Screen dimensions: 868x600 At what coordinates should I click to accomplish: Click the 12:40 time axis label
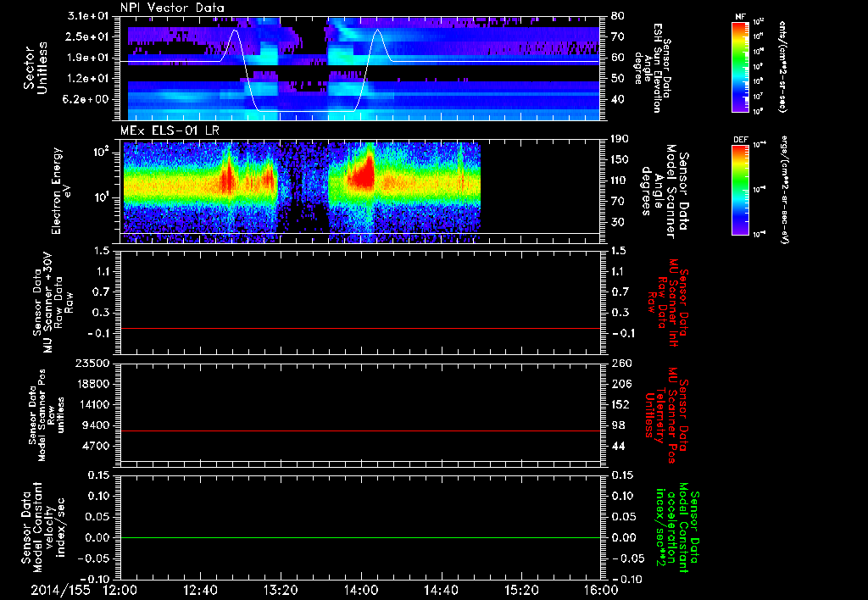pos(200,590)
